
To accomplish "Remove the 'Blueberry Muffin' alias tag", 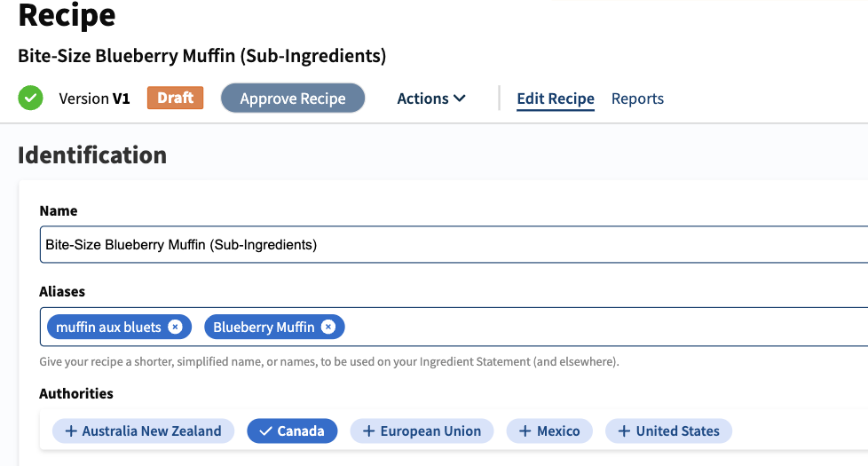I will [328, 327].
